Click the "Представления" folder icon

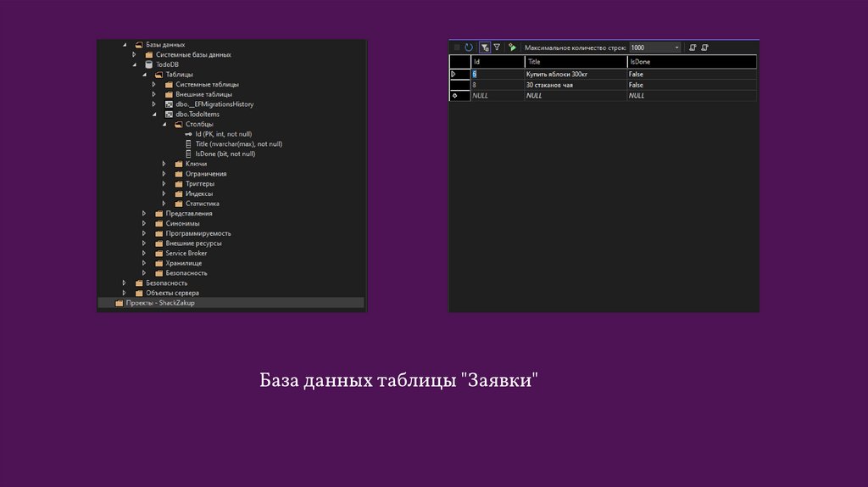[x=159, y=213]
